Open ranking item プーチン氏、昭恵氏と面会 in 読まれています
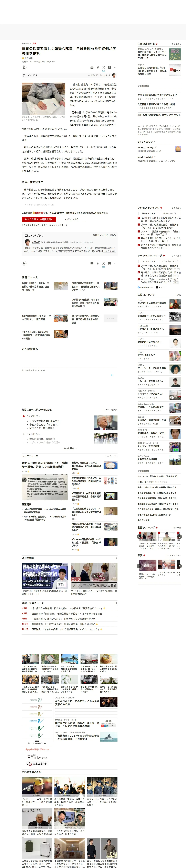 pos(159,226)
